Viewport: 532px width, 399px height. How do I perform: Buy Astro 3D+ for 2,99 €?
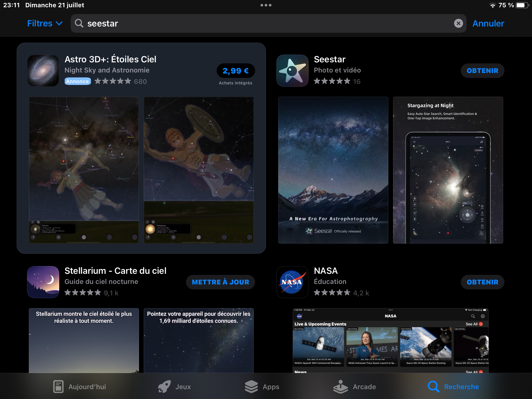236,71
